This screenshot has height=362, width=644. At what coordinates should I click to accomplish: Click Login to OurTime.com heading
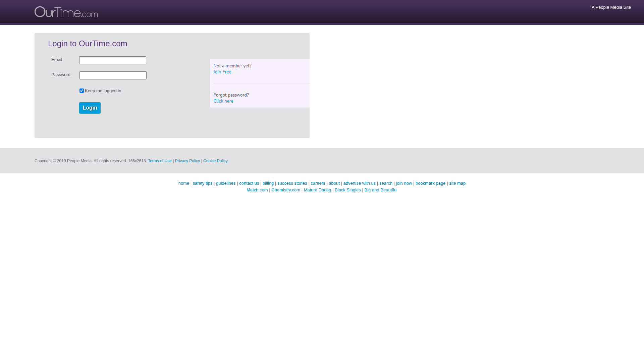tap(88, 44)
